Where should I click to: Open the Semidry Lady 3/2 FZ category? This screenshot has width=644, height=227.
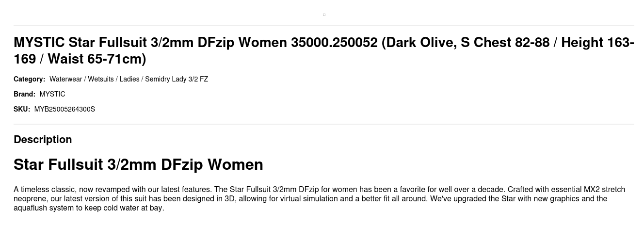177,79
